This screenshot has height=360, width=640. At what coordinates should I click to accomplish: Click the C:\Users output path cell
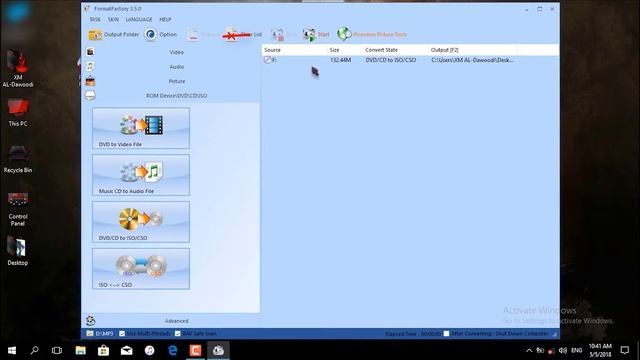pyautogui.click(x=472, y=60)
